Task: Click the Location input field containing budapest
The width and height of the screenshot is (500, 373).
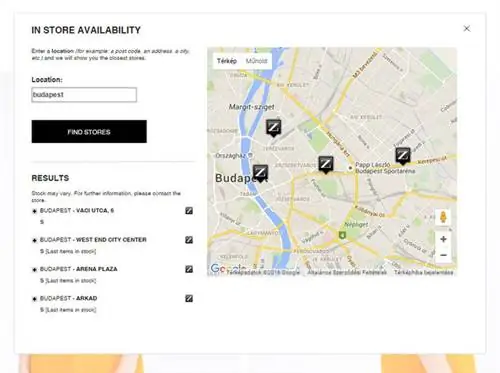Action: pos(84,95)
